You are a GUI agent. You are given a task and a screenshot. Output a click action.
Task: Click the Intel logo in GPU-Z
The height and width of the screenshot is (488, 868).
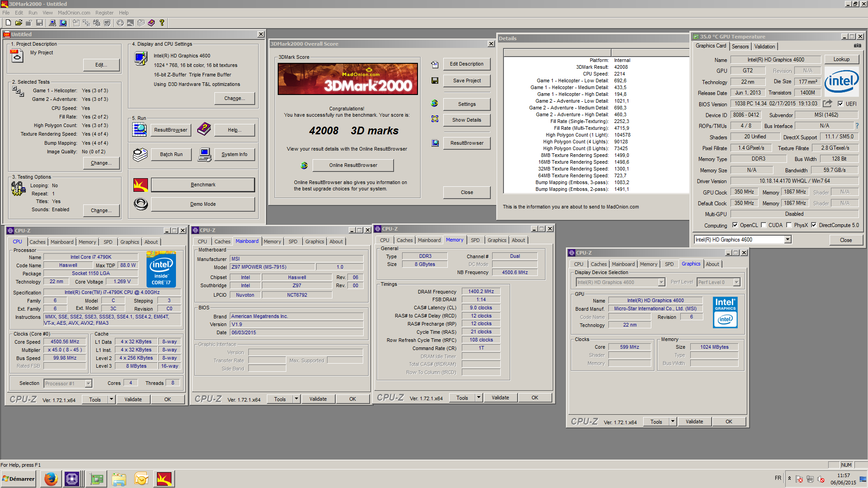pos(841,81)
